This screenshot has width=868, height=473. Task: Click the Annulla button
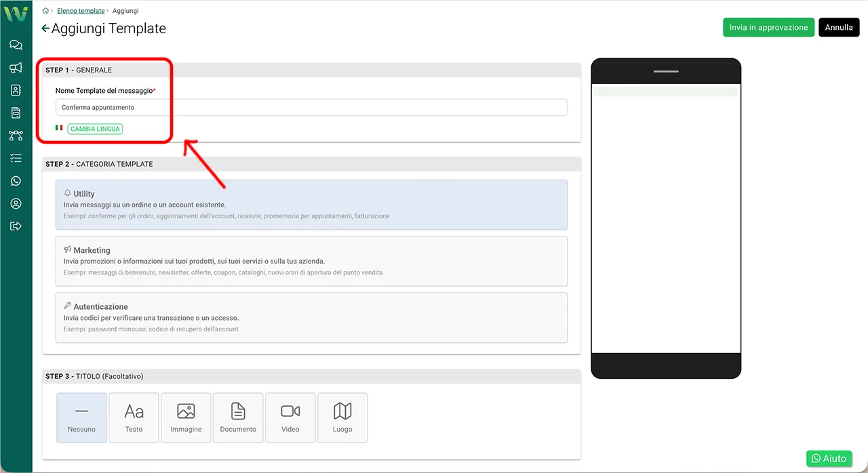click(839, 27)
